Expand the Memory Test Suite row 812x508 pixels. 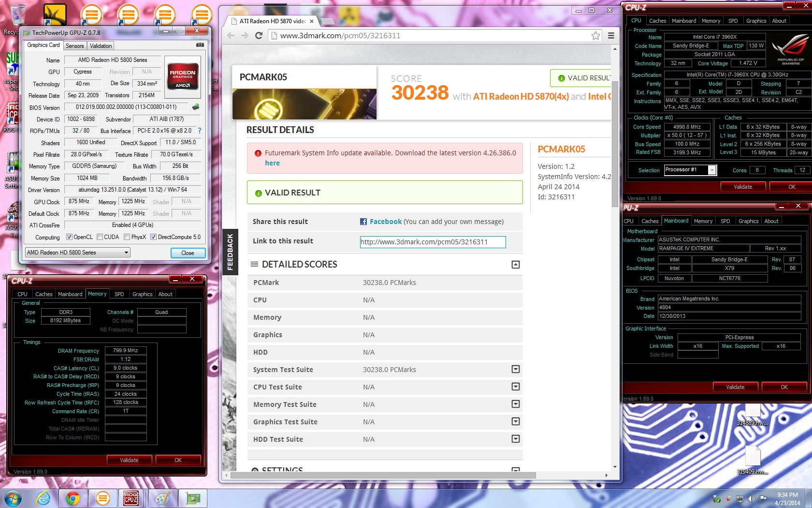(x=516, y=404)
